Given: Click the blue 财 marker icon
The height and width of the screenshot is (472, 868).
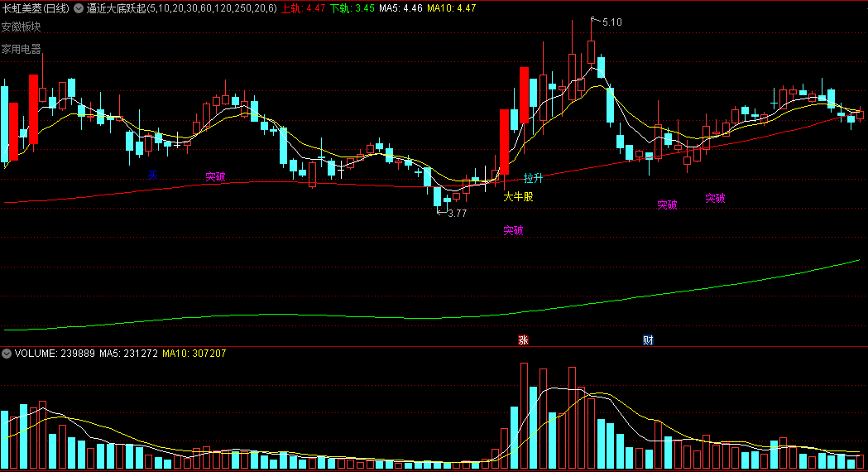Looking at the screenshot, I should point(648,340).
